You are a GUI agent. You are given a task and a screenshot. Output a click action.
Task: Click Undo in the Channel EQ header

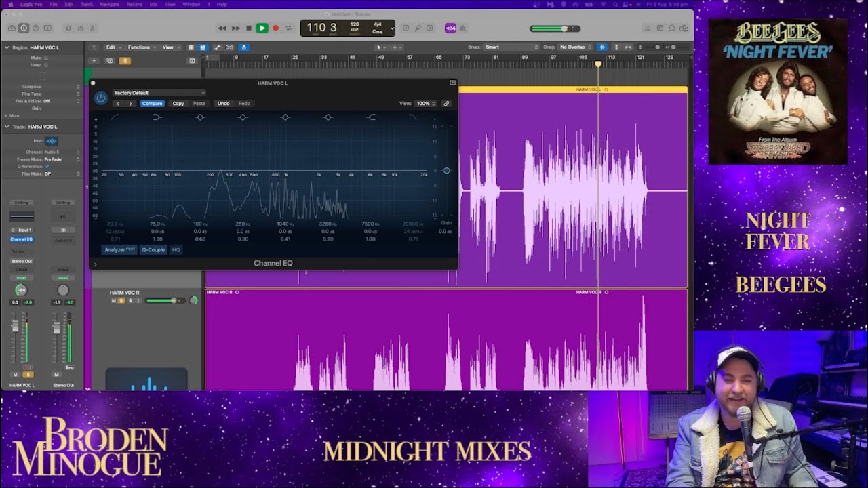(x=223, y=104)
